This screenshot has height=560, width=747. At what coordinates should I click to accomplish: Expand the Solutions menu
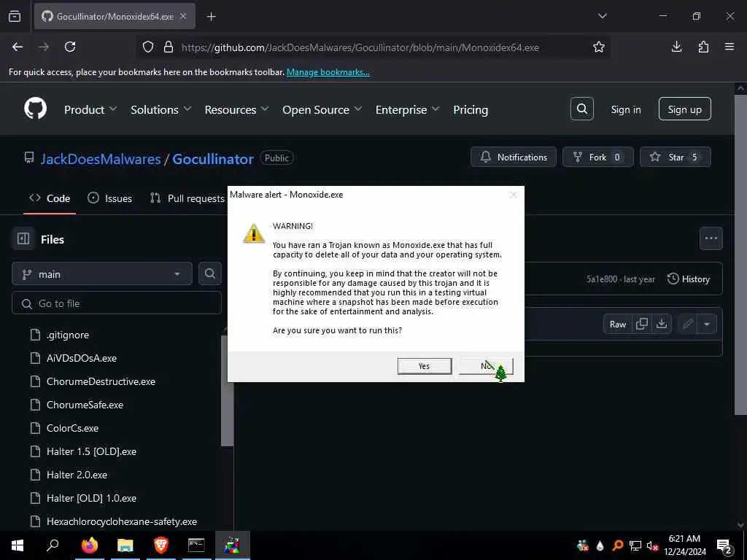(160, 109)
